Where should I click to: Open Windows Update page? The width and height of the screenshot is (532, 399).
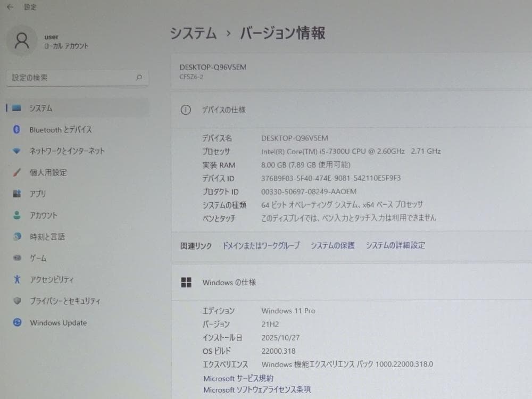click(77, 322)
